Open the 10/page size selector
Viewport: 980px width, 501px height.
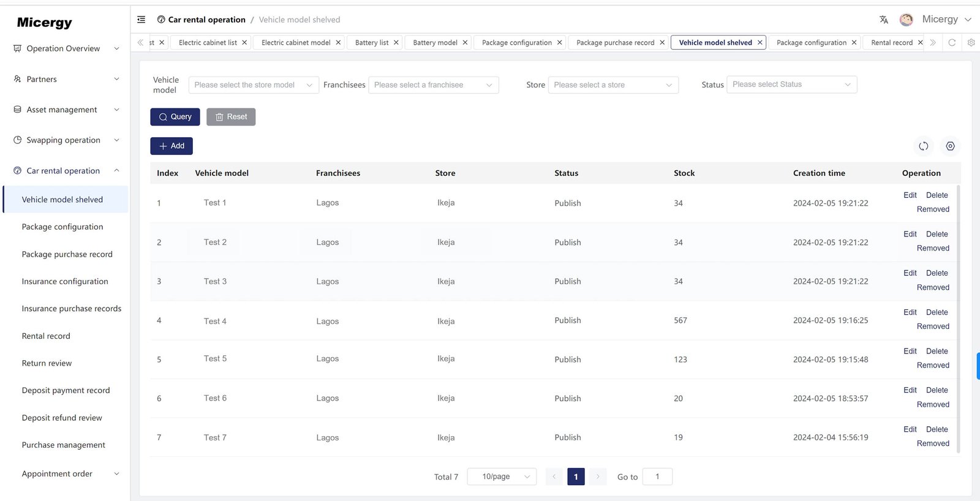[x=502, y=477]
